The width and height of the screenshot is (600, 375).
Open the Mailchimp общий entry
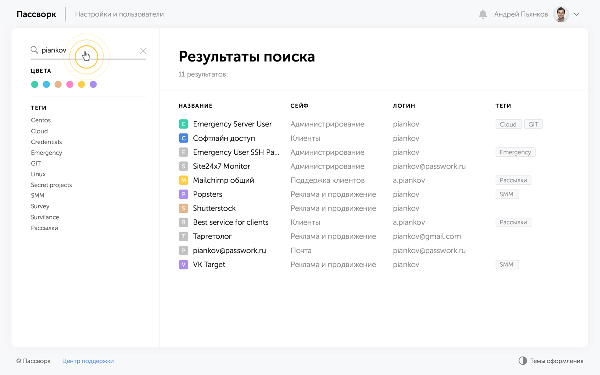pos(223,180)
